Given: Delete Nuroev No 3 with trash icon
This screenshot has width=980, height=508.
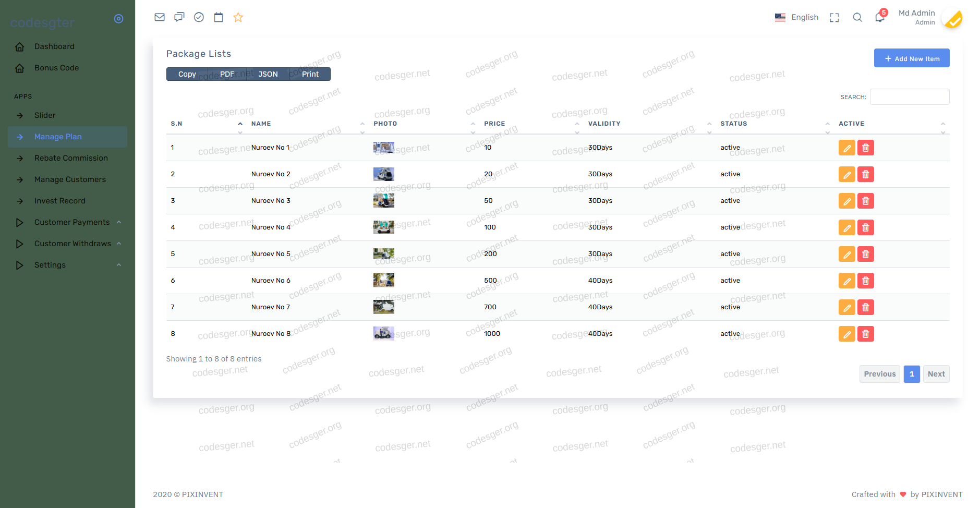Looking at the screenshot, I should [866, 201].
